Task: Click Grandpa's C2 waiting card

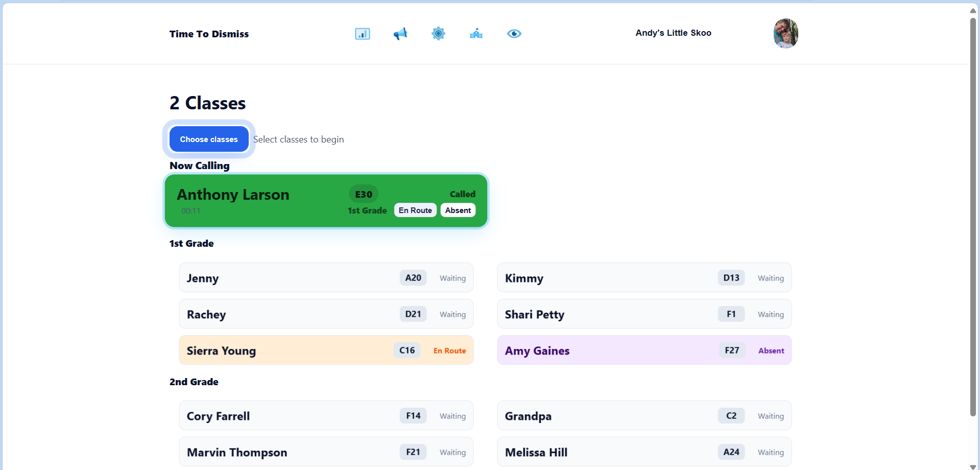Action: [x=644, y=416]
